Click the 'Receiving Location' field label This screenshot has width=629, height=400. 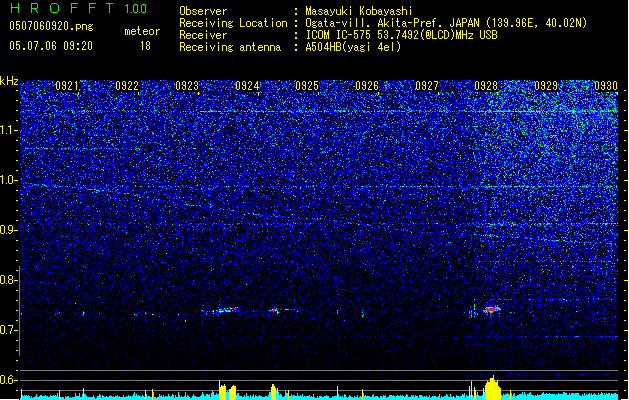pos(233,23)
